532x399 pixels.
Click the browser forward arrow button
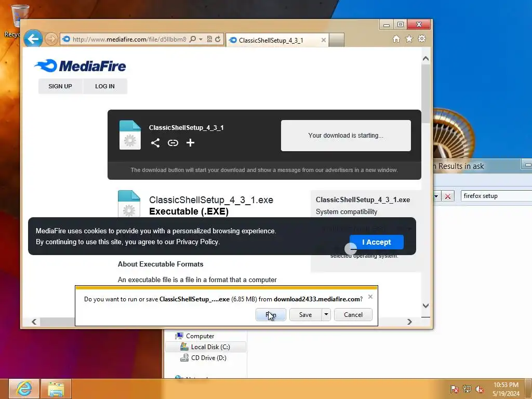coord(51,39)
